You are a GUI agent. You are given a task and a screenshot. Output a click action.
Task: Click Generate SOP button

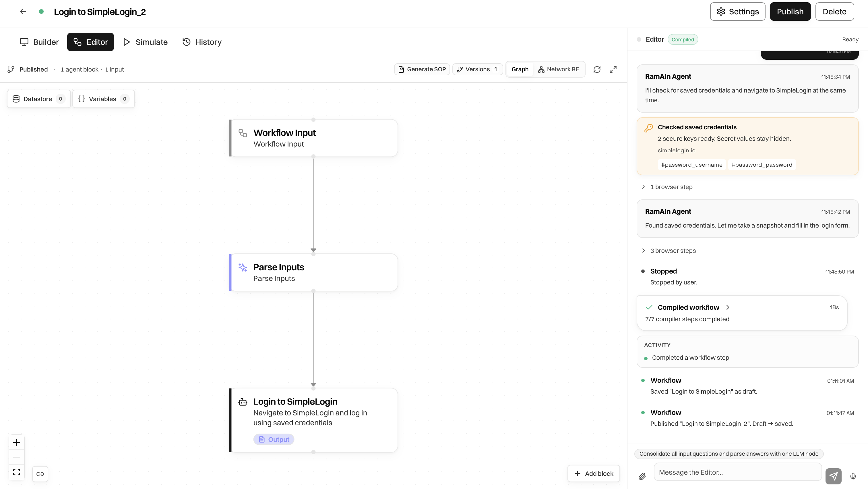click(x=422, y=69)
